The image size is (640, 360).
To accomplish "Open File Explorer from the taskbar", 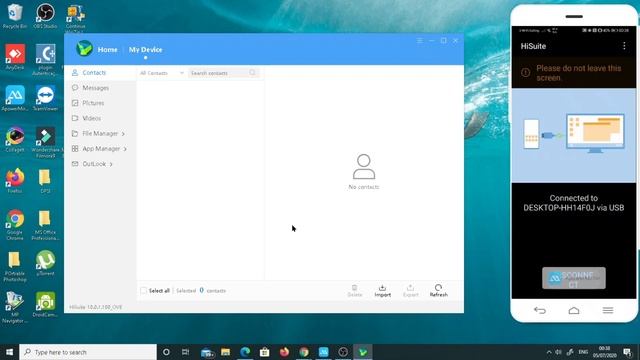I will pyautogui.click(x=225, y=352).
